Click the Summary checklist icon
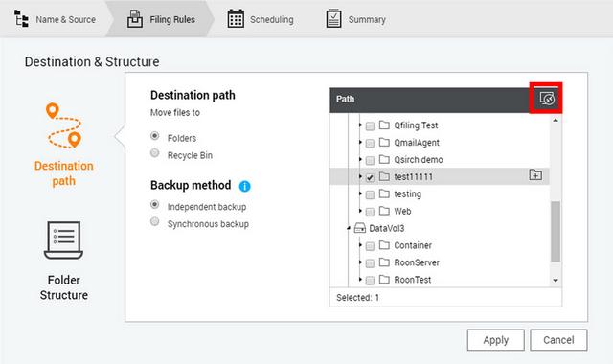 pos(334,19)
